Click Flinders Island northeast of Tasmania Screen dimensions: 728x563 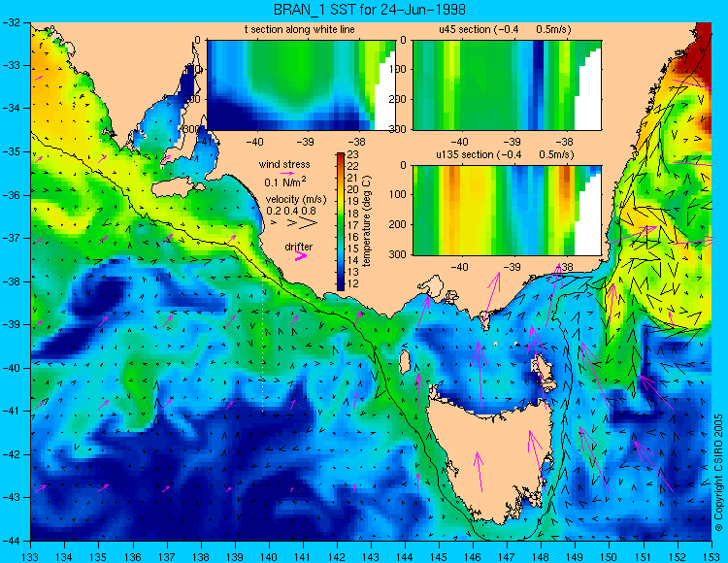tap(545, 371)
